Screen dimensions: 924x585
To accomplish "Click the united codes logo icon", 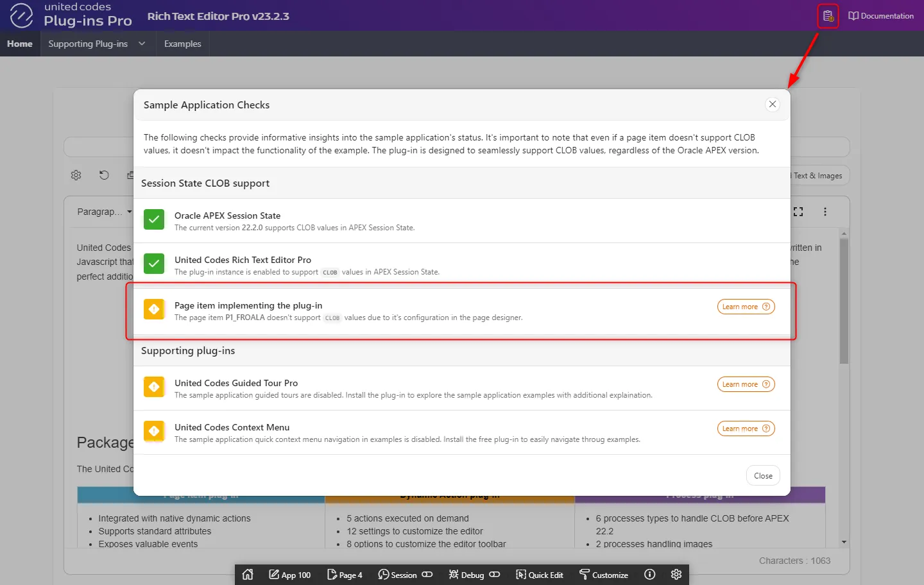I will tap(21, 15).
